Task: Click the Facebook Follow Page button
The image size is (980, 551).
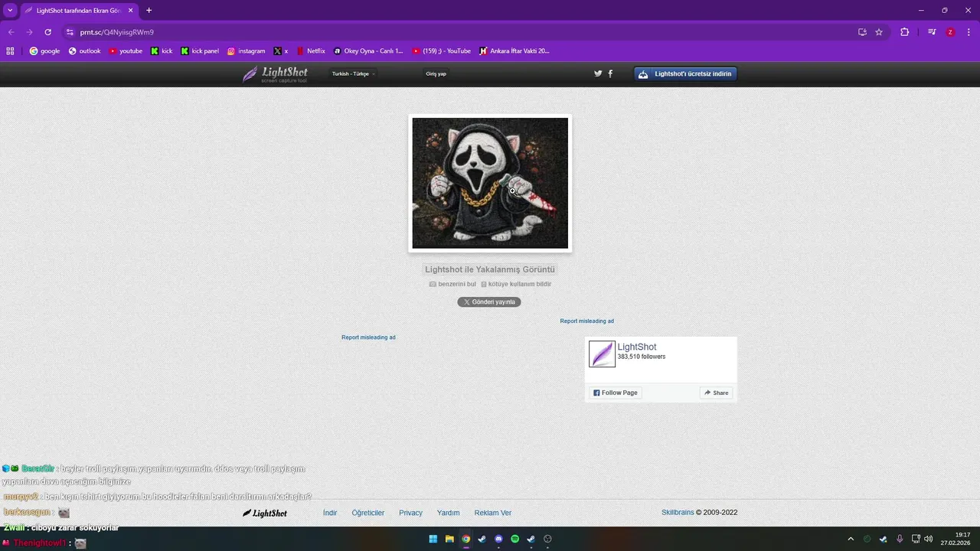Action: 615,393
